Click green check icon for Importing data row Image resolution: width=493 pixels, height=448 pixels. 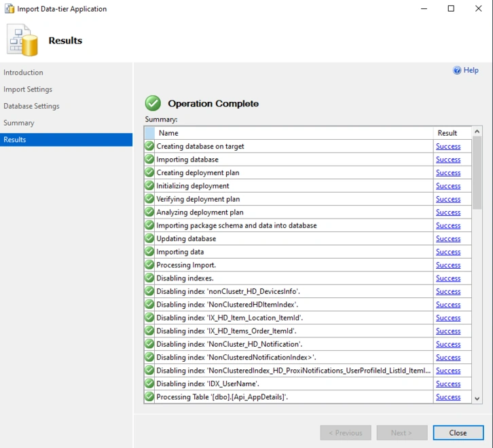click(x=149, y=252)
